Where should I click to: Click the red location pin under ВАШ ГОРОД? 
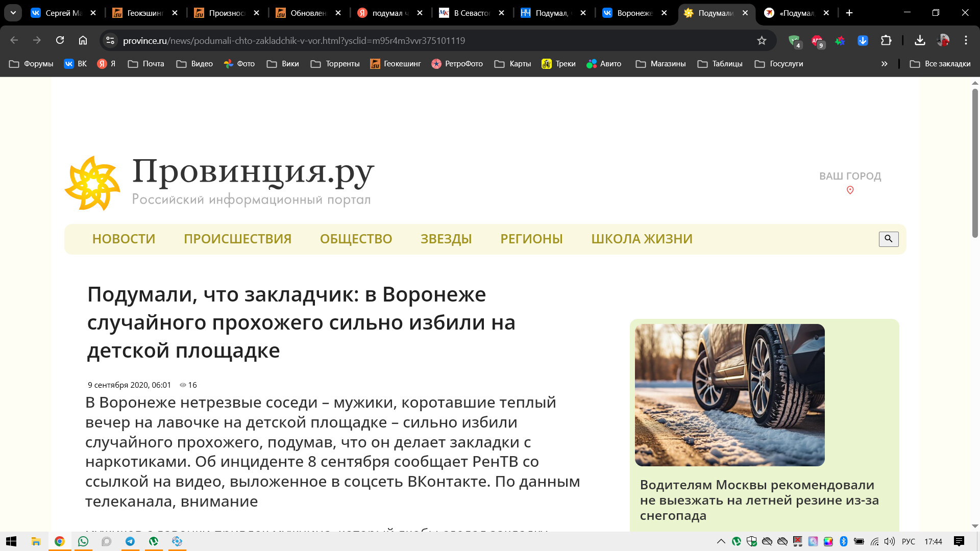point(850,190)
